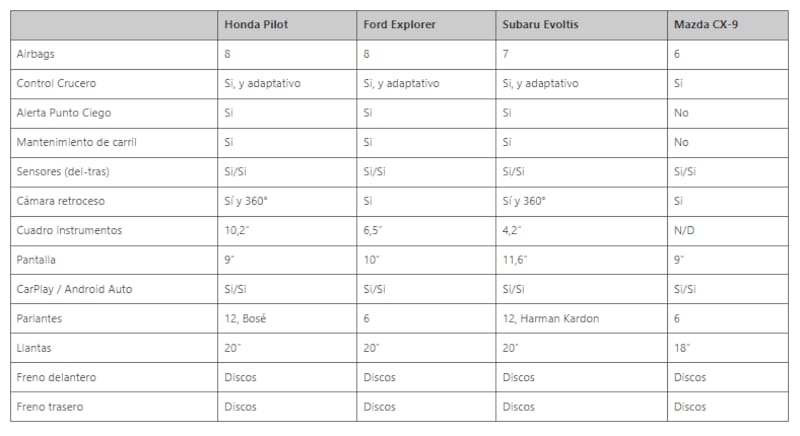The image size is (800, 436).
Task: Select the CarPlay / Android Auto row label
Action: (75, 289)
